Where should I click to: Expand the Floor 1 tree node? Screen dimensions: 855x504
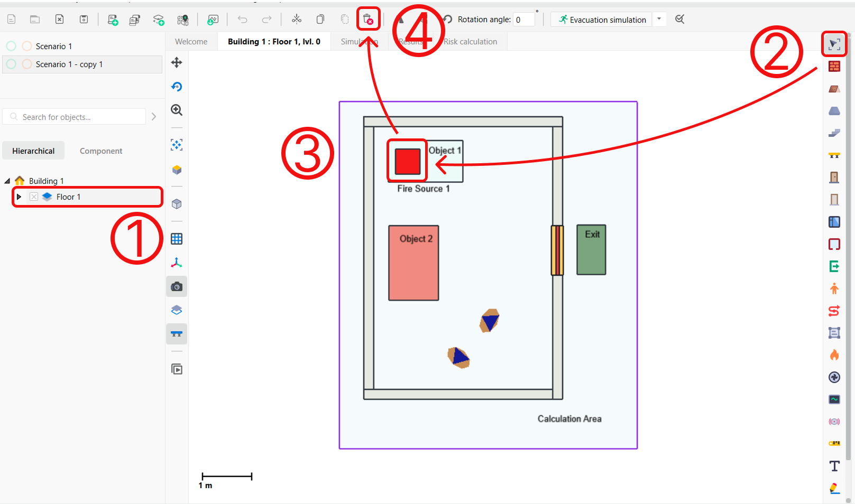pos(19,197)
